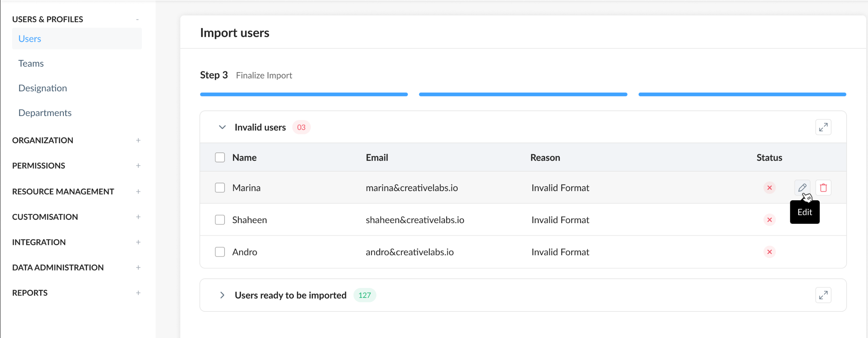Viewport: 868px width, 338px height.
Task: Click the REPORTS section heading
Action: point(30,293)
